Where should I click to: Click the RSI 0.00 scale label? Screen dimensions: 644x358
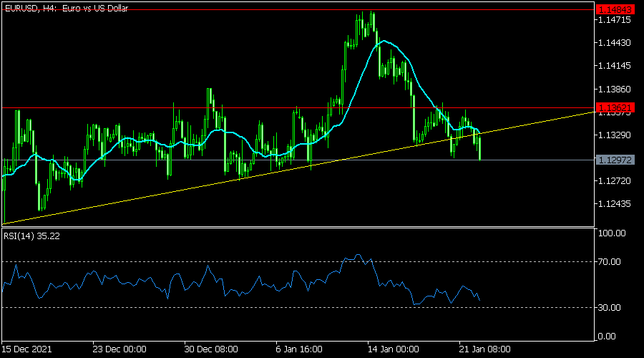607,337
